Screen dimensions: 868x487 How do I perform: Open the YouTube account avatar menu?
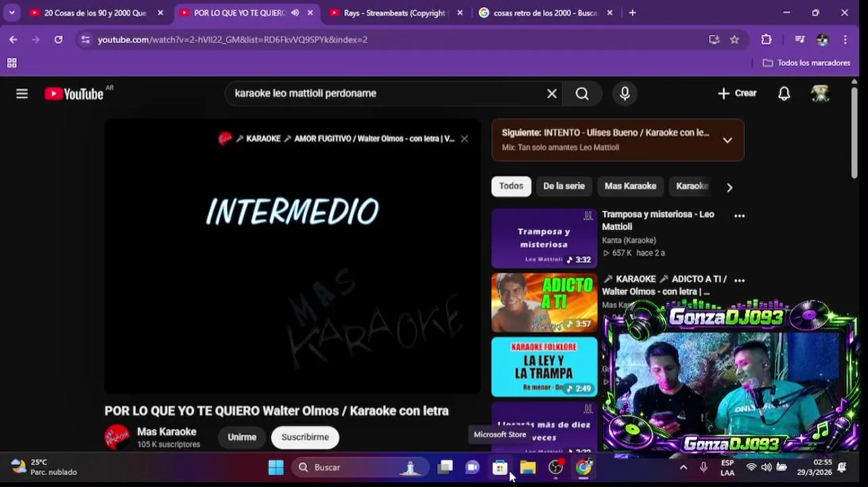820,93
